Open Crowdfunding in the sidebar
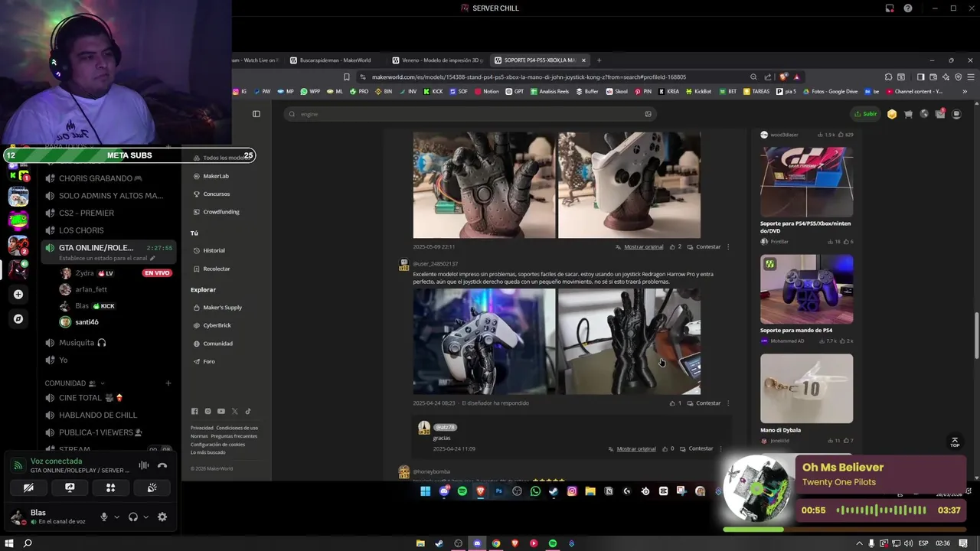980x551 pixels. (220, 212)
